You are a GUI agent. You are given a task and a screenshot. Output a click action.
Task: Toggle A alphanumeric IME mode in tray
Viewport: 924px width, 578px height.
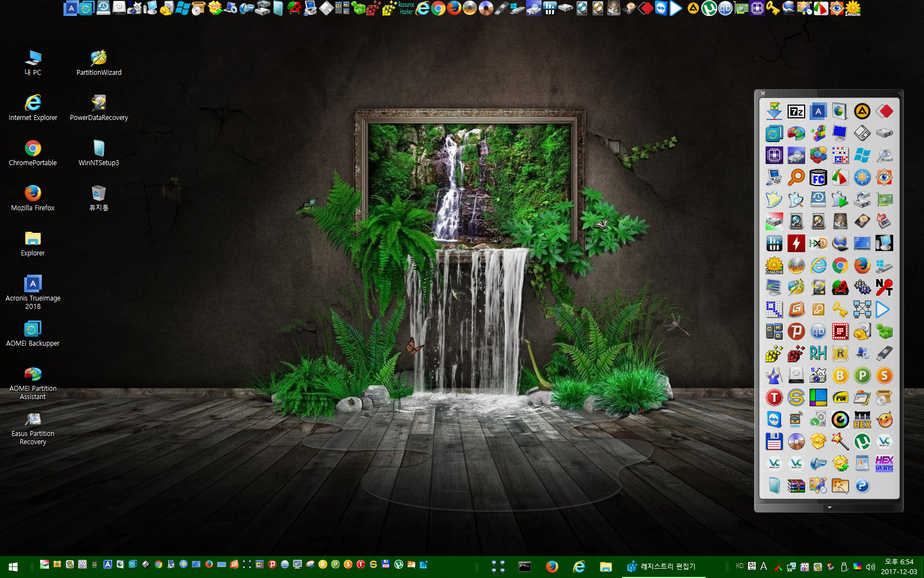[763, 566]
